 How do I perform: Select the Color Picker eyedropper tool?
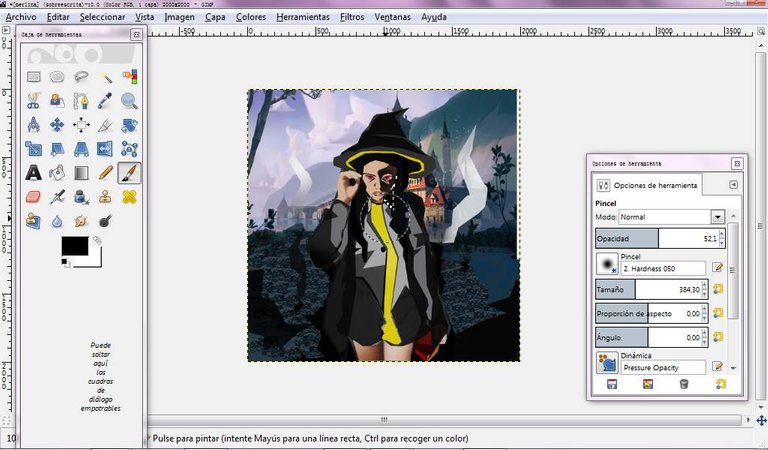pos(105,101)
